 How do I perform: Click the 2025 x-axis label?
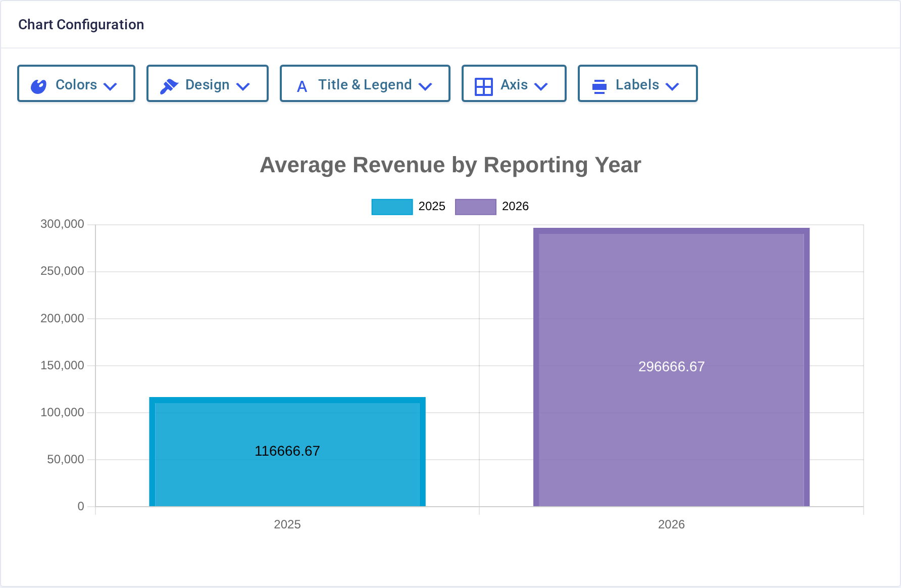[287, 525]
